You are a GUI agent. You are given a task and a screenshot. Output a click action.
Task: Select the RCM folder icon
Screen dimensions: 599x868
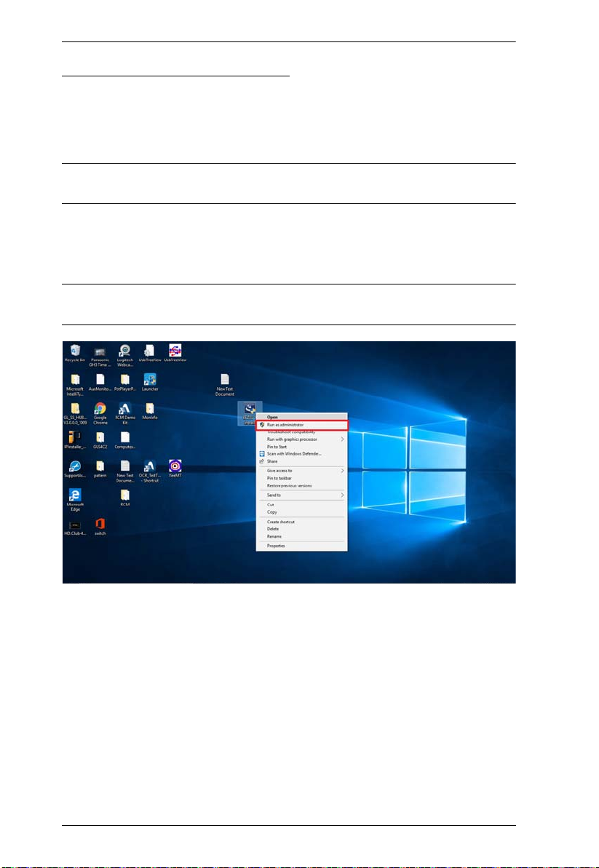(125, 498)
